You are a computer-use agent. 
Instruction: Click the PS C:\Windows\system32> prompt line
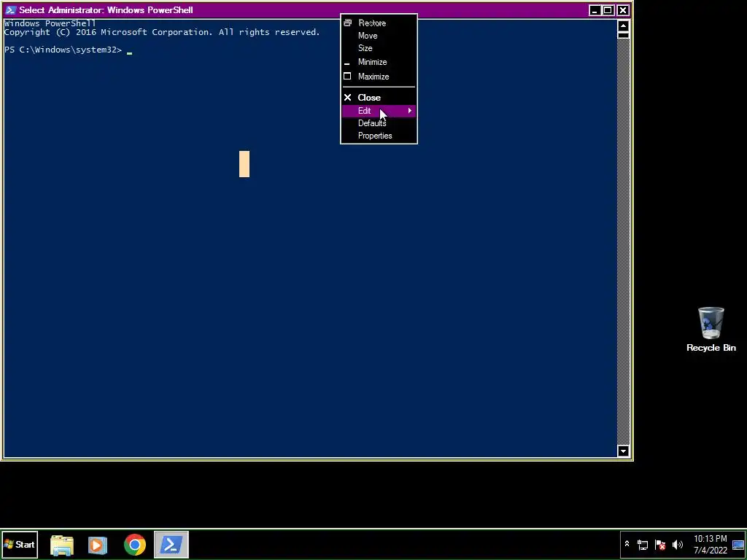63,50
